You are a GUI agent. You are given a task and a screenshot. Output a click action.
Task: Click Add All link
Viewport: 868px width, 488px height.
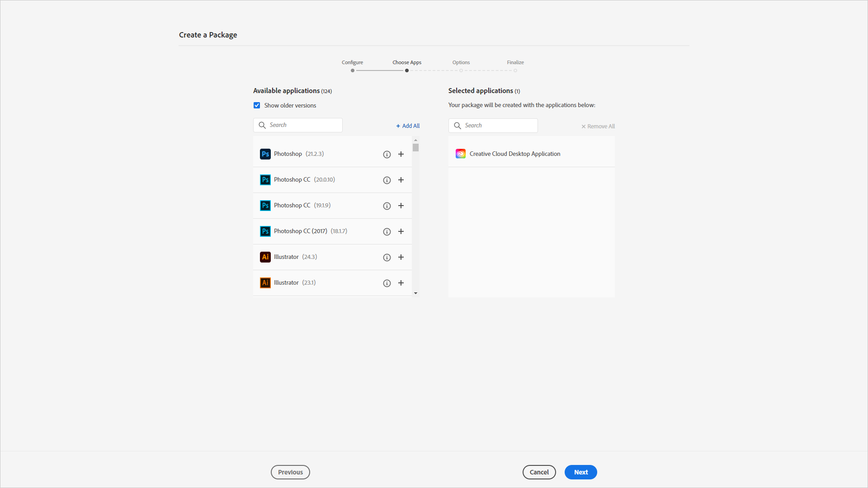click(x=408, y=126)
